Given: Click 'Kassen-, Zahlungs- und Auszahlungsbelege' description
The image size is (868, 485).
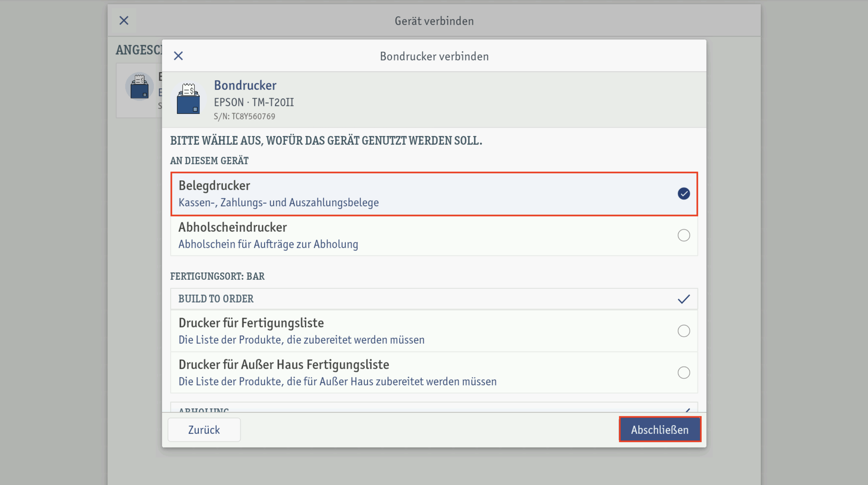Looking at the screenshot, I should click(279, 203).
